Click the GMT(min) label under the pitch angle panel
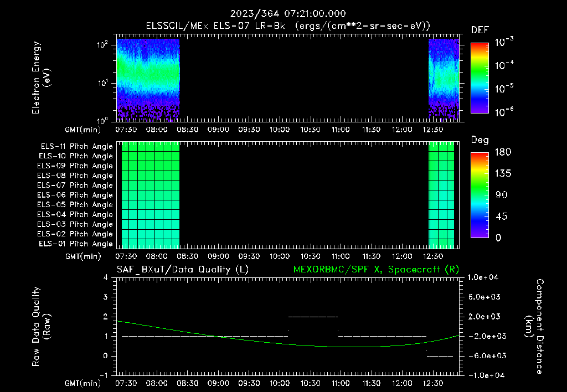Image resolution: width=567 pixels, height=392 pixels. [x=83, y=257]
